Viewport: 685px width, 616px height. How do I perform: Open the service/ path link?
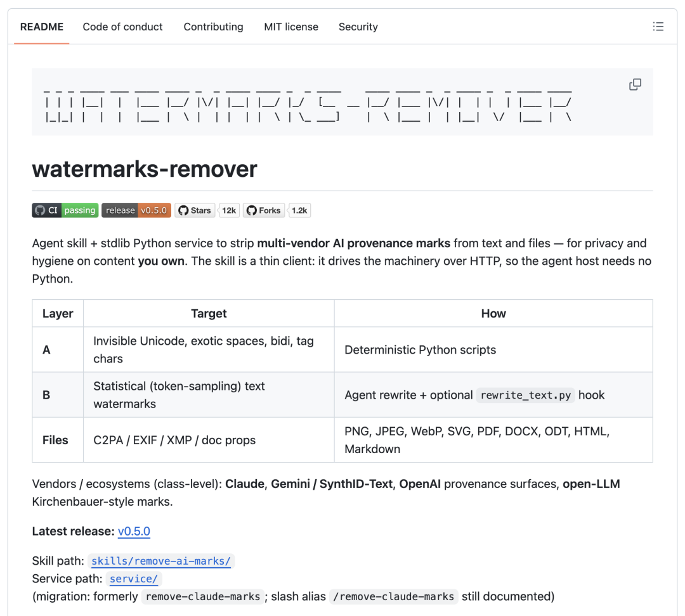pyautogui.click(x=134, y=579)
